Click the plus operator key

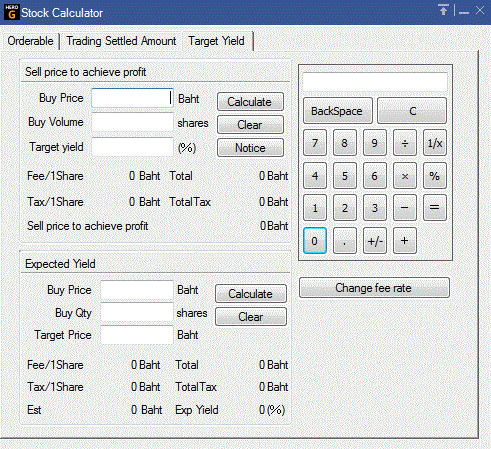[405, 240]
